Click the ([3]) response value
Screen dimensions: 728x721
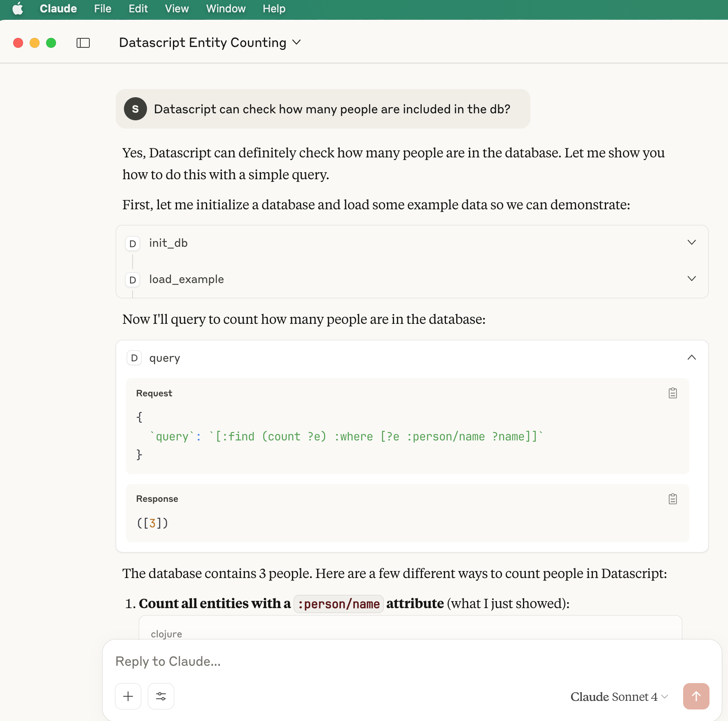152,523
